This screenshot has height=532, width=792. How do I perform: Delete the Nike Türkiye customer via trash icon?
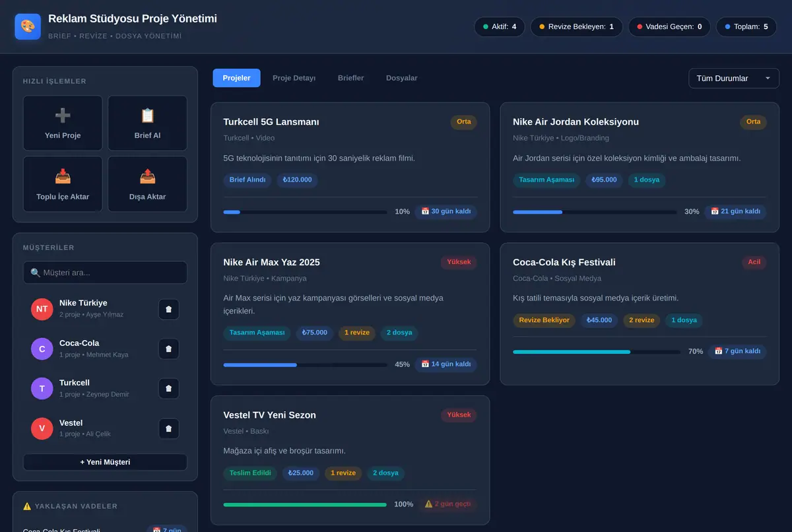168,309
